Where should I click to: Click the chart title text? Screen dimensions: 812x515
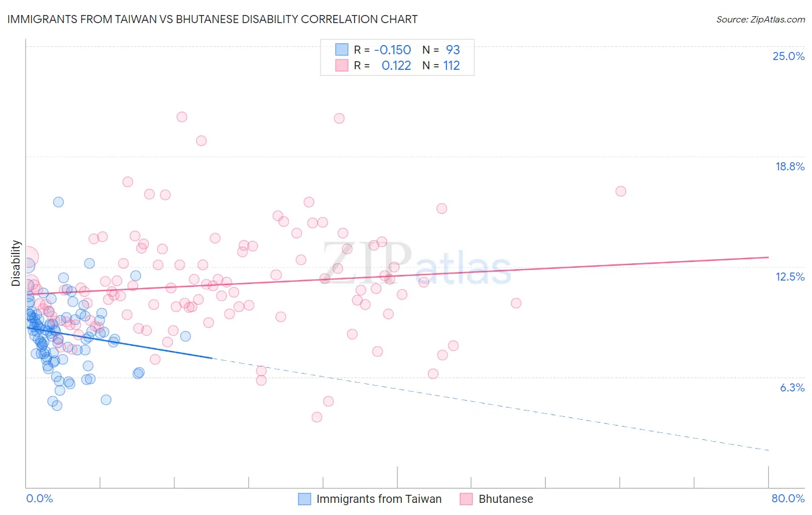click(213, 19)
